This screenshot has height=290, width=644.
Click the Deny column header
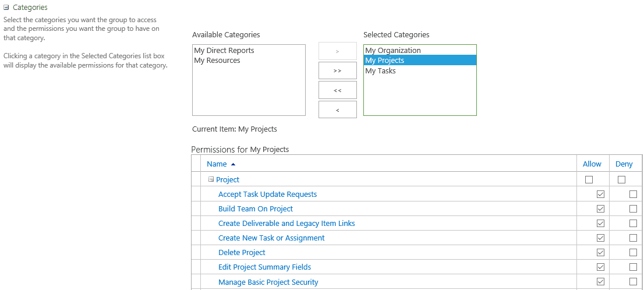[x=624, y=164]
